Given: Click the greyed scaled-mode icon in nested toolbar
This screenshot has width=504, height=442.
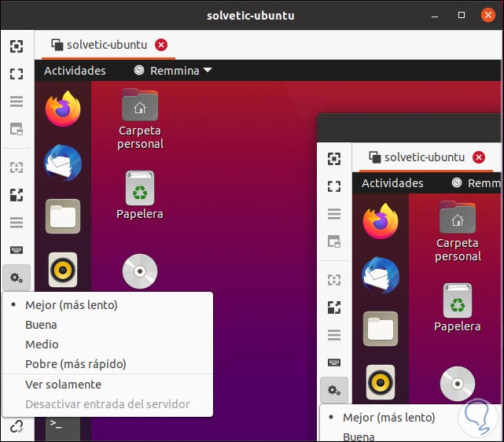Looking at the screenshot, I should point(334,280).
